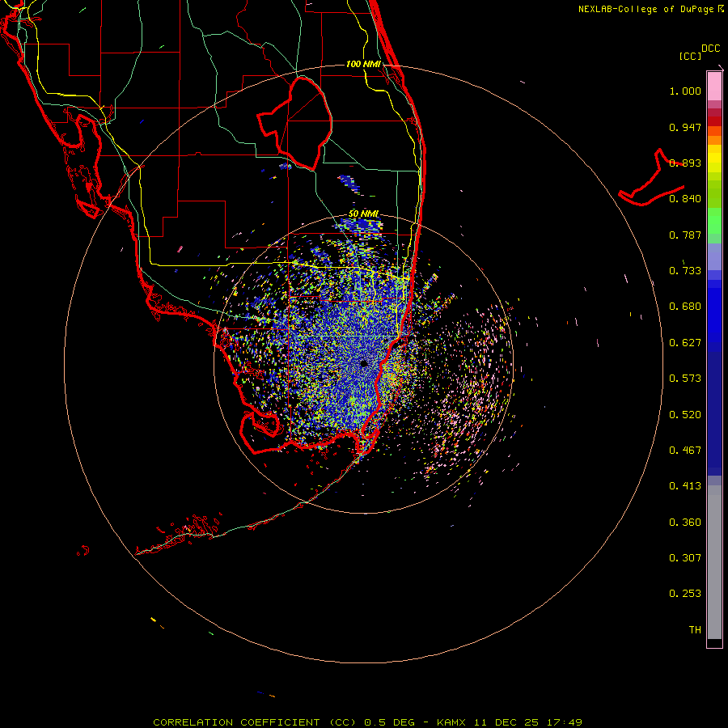
Task: Click the 0.253 scale value
Action: 685,594
